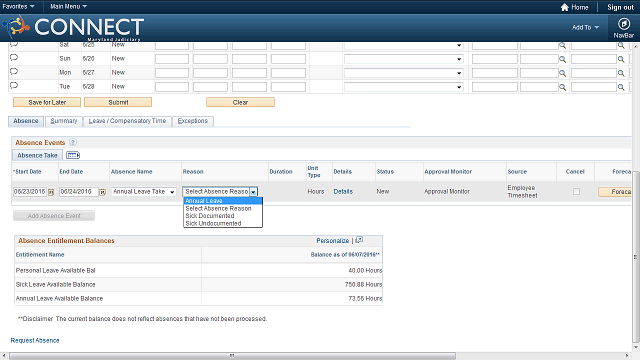The width and height of the screenshot is (640, 360).
Task: Click the Absence Events help icon
Action: pos(73,142)
